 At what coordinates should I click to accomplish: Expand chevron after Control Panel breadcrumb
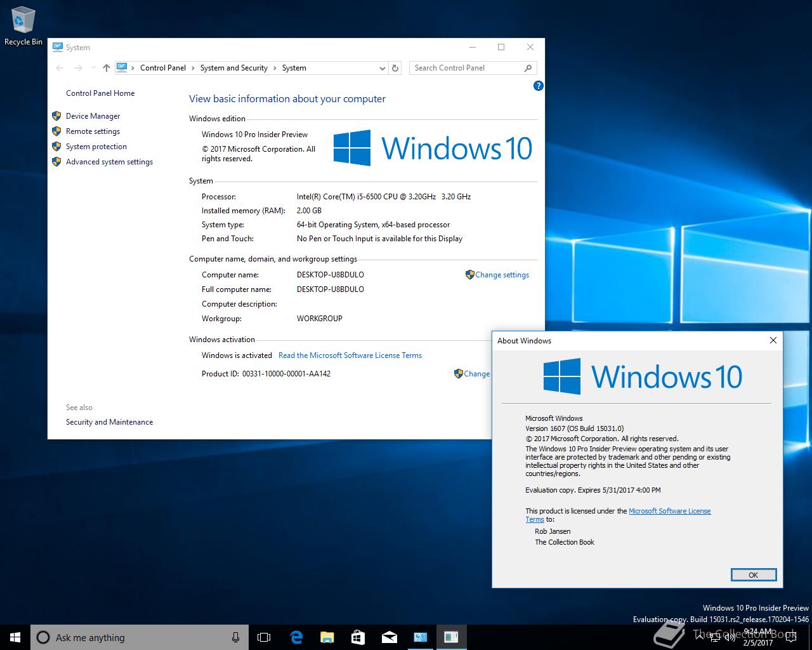point(193,68)
